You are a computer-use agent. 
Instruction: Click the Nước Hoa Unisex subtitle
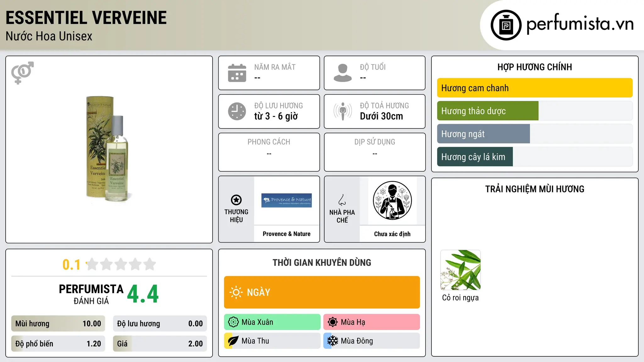point(49,36)
